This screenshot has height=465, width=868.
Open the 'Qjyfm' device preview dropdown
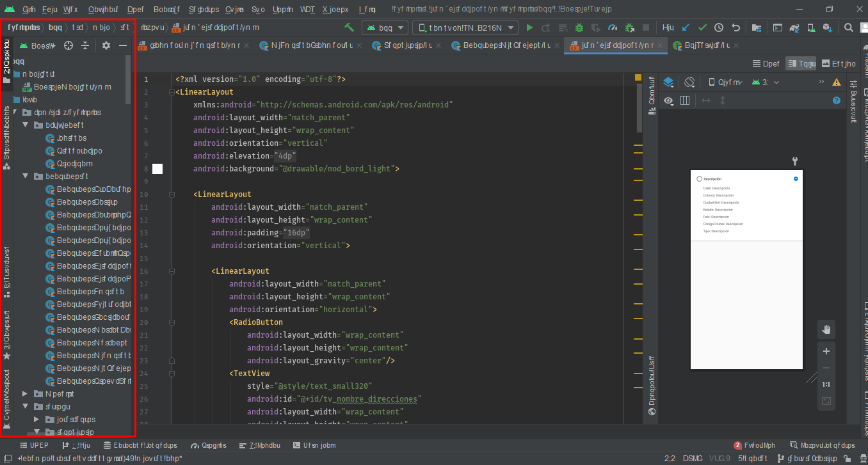point(725,82)
